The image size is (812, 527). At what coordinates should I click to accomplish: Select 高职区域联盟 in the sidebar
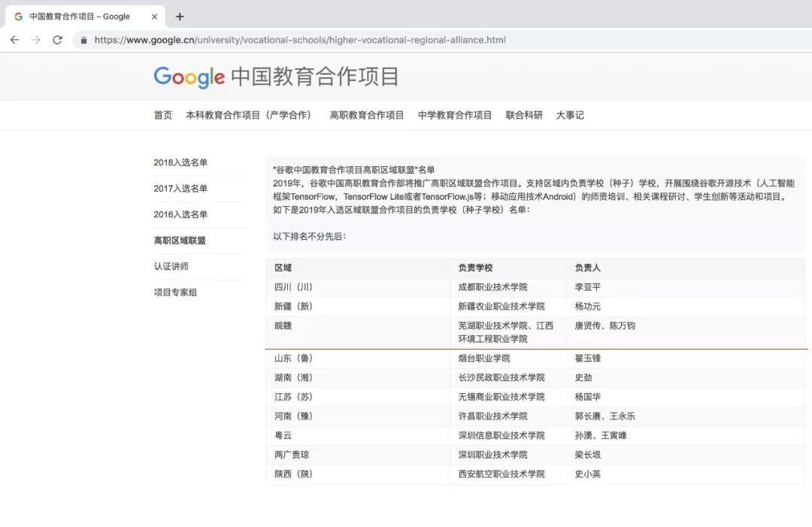(x=180, y=241)
